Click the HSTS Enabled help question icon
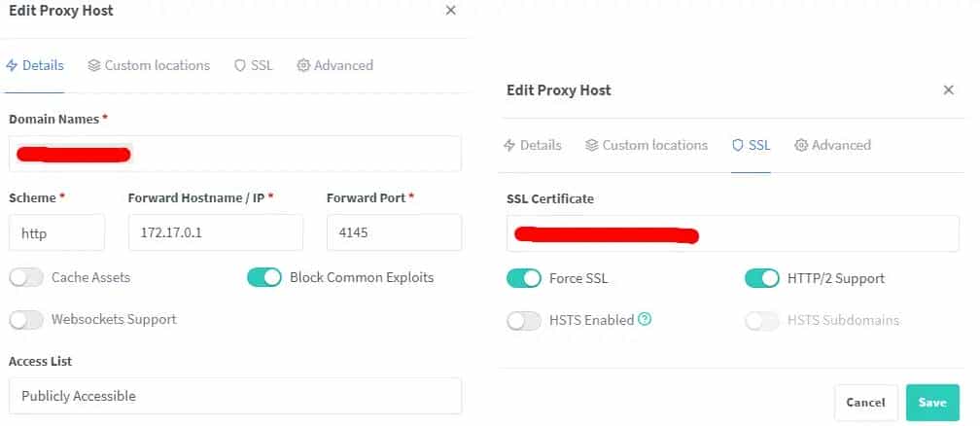 pos(645,319)
